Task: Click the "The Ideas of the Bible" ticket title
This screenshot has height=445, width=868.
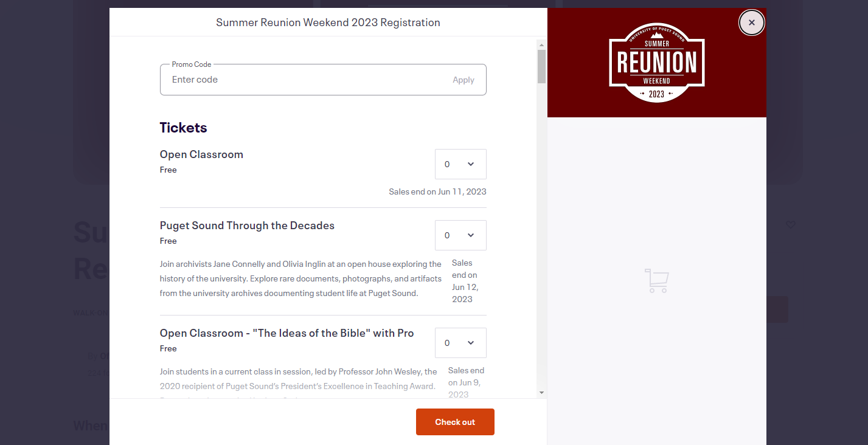Action: [x=286, y=333]
